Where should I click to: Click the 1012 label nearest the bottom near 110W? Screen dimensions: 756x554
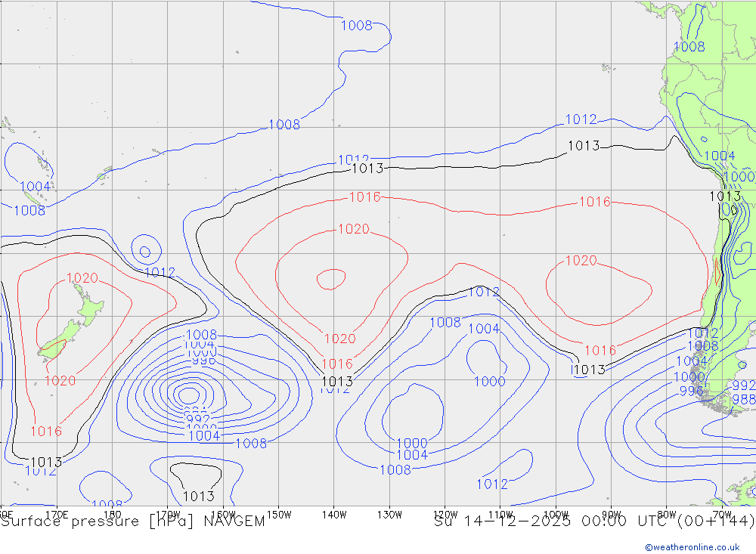tap(492, 484)
